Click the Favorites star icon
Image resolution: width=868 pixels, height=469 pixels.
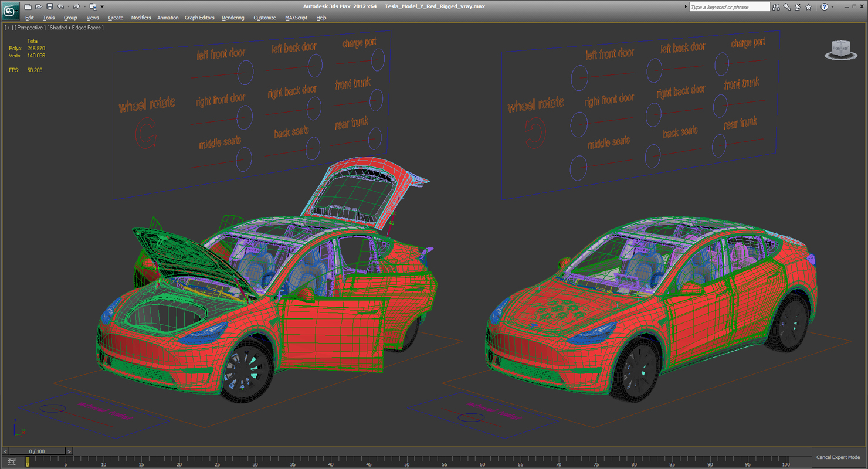pos(809,7)
